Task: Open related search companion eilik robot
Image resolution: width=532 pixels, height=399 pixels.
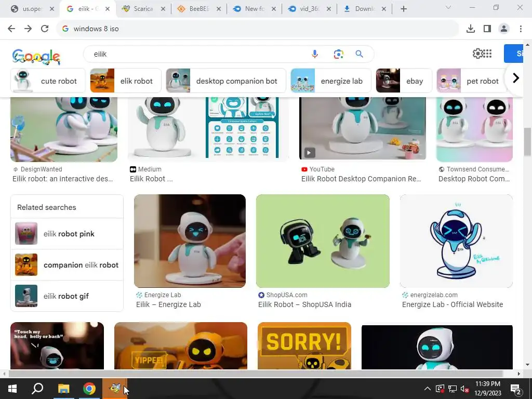Action: tap(67, 265)
